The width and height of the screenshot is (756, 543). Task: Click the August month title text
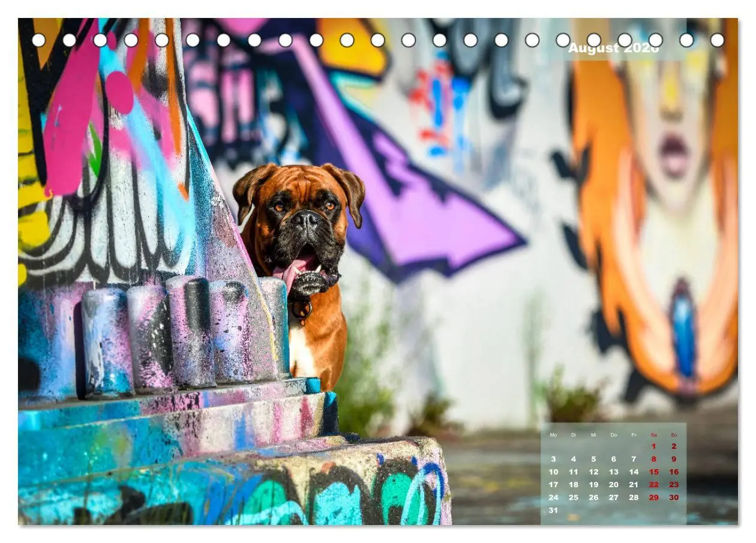pos(613,48)
